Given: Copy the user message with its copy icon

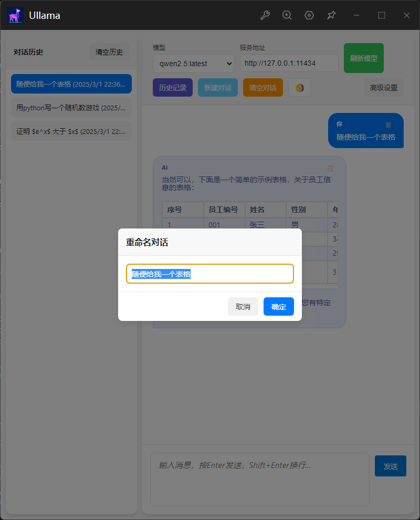Looking at the screenshot, I should coord(388,125).
